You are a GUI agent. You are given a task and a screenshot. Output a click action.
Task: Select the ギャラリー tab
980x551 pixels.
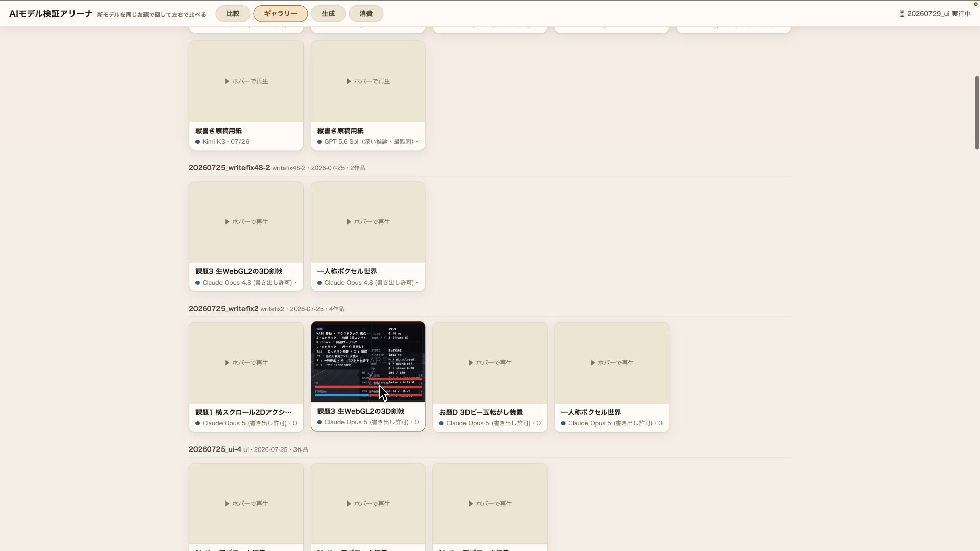280,14
